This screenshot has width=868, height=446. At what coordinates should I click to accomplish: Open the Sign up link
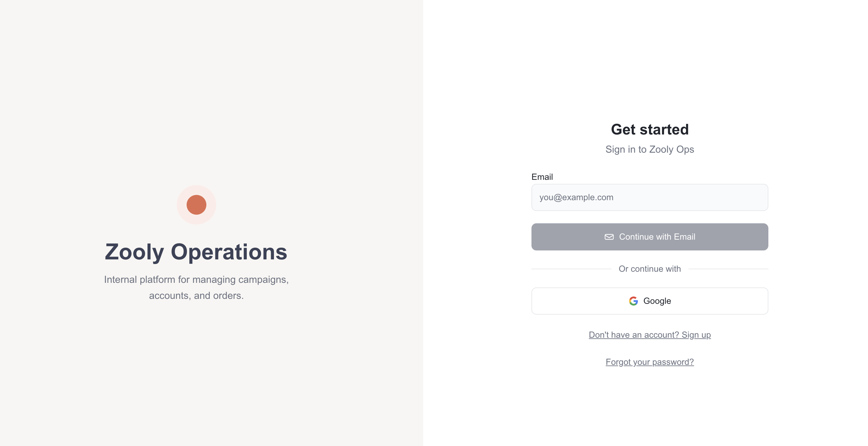tap(649, 335)
